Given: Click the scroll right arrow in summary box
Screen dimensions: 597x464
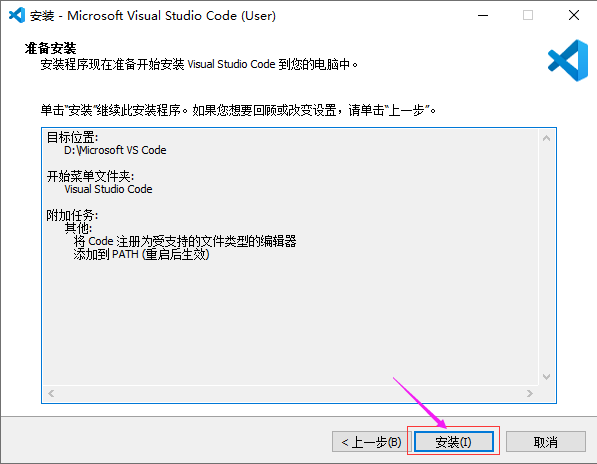Looking at the screenshot, I should 530,393.
